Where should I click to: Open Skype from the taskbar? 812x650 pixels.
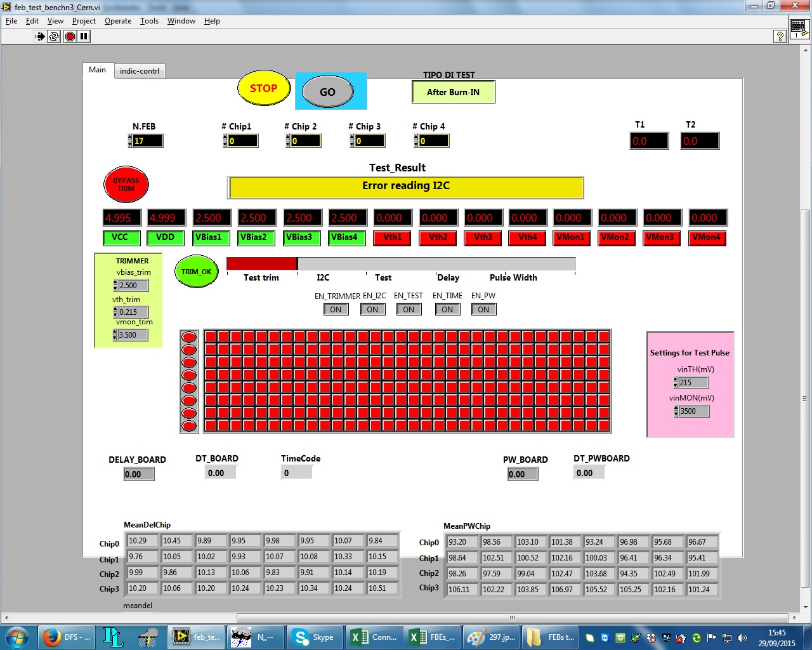(315, 637)
